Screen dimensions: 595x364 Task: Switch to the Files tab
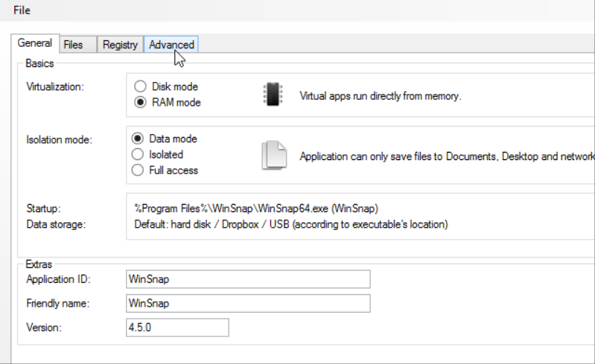[73, 45]
